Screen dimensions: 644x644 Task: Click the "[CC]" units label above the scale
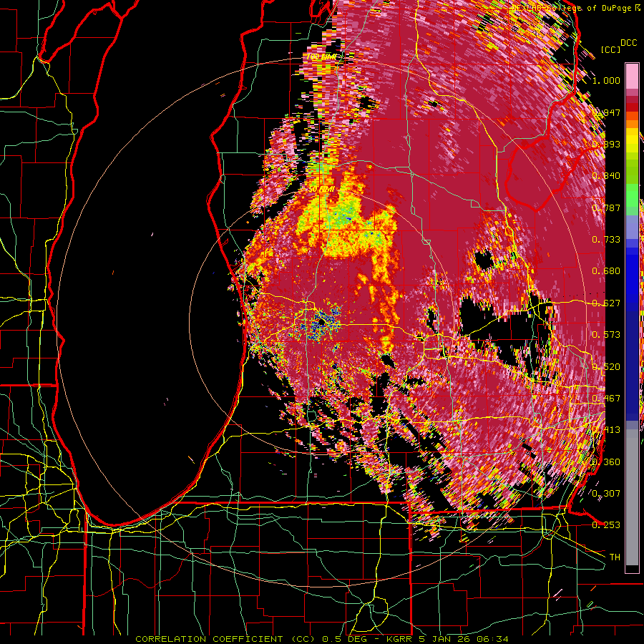[611, 49]
